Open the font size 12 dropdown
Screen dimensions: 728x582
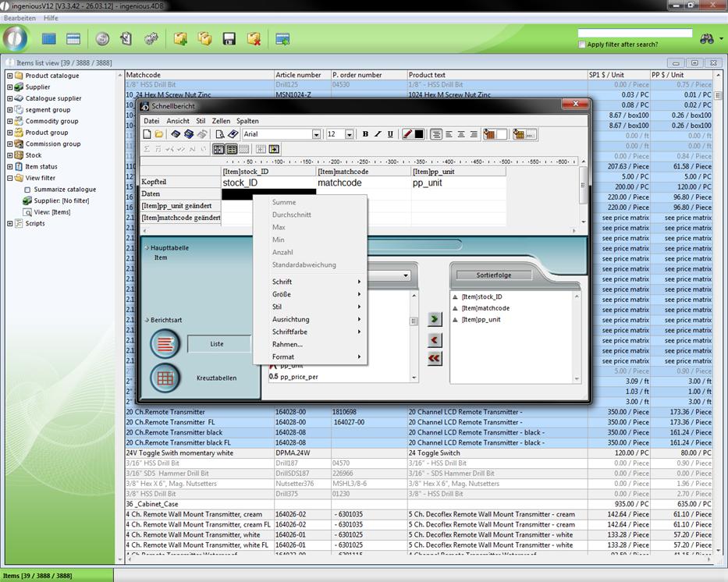pyautogui.click(x=349, y=134)
